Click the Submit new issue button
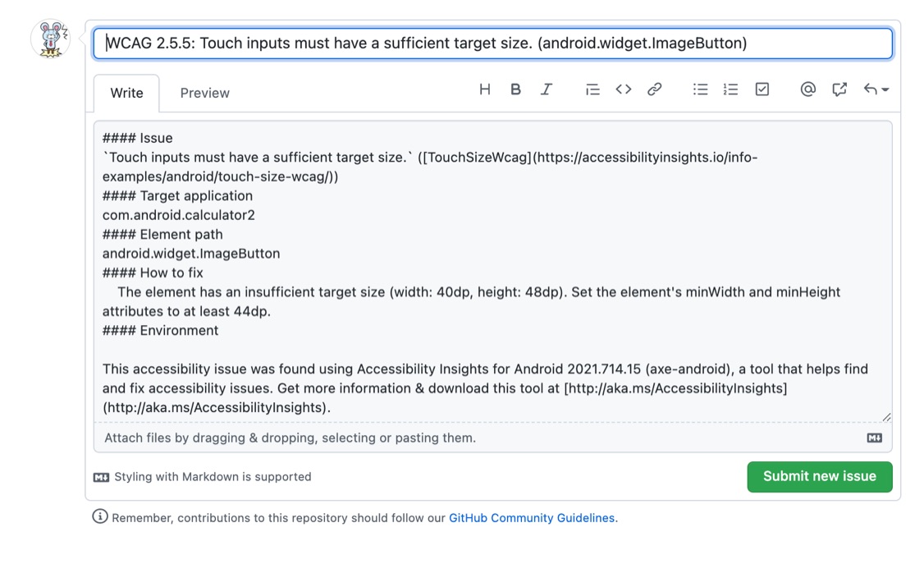The width and height of the screenshot is (924, 573). click(x=819, y=476)
